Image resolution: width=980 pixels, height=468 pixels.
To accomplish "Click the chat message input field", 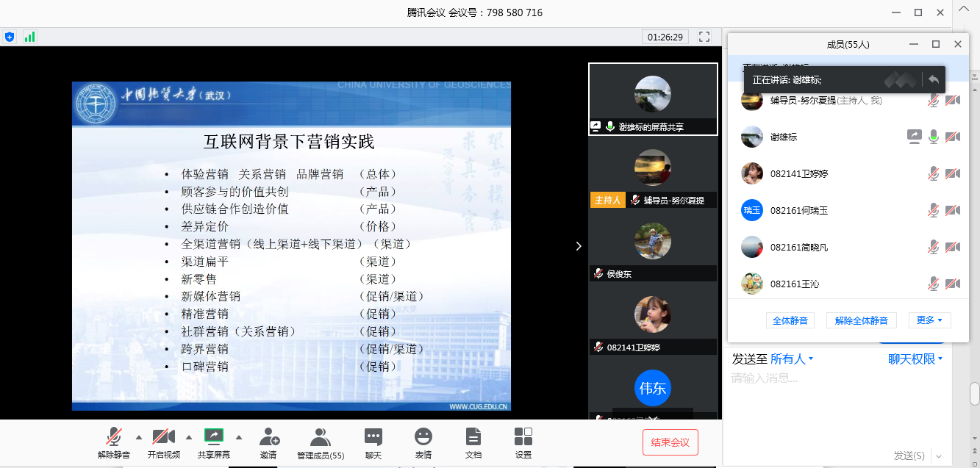I will pos(845,397).
